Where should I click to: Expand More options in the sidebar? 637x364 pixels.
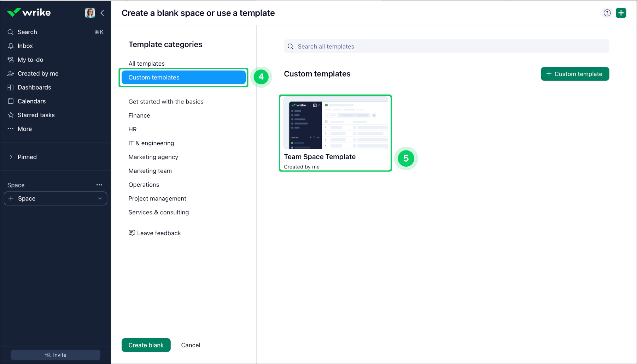(x=25, y=129)
